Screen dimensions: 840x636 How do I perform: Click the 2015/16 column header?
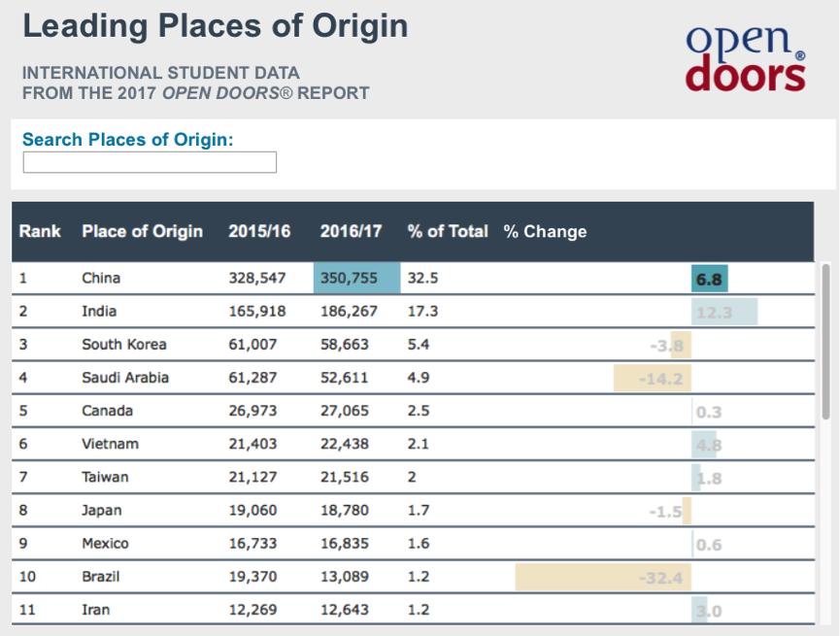(x=257, y=231)
